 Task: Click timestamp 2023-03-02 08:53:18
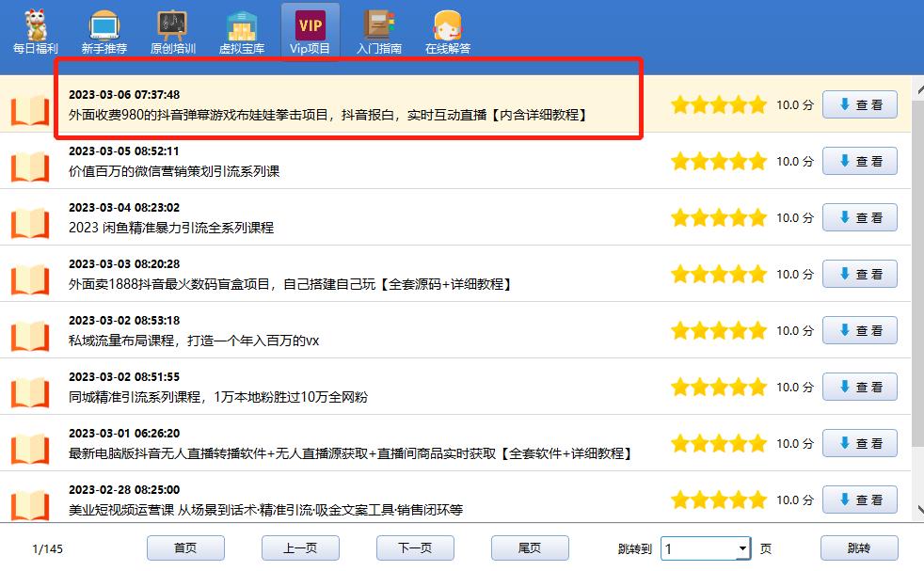pyautogui.click(x=124, y=321)
